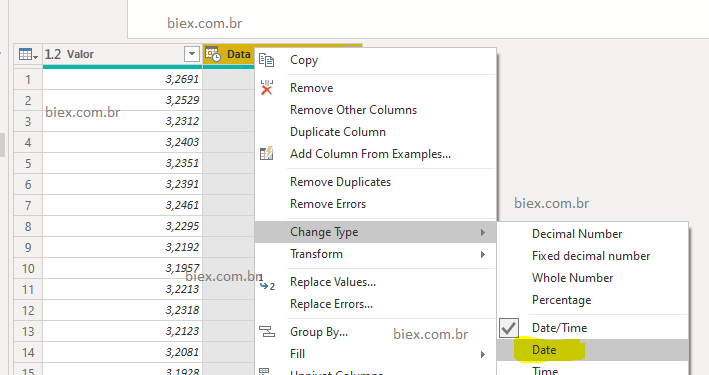The height and width of the screenshot is (375, 709).
Task: Select row number 1
Action: [28, 80]
